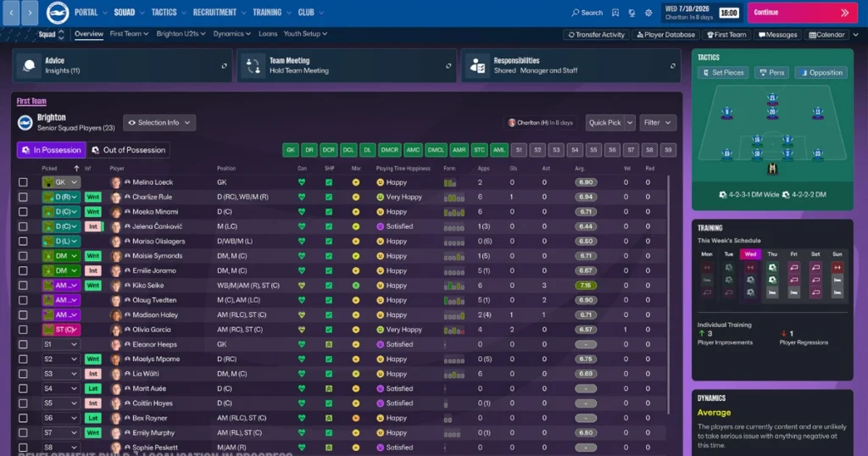The image size is (868, 456).
Task: Open the settings gear icon
Action: [648, 12]
